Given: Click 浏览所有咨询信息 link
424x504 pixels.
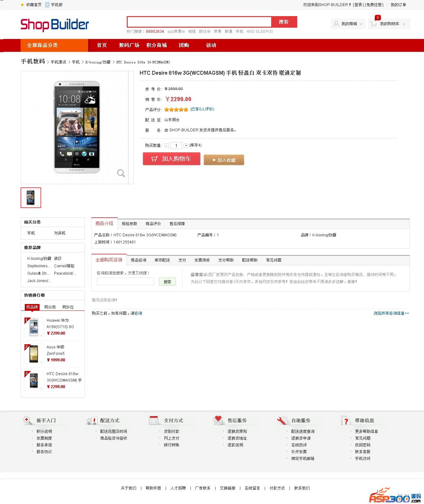Looking at the screenshot, I should click(x=391, y=313).
